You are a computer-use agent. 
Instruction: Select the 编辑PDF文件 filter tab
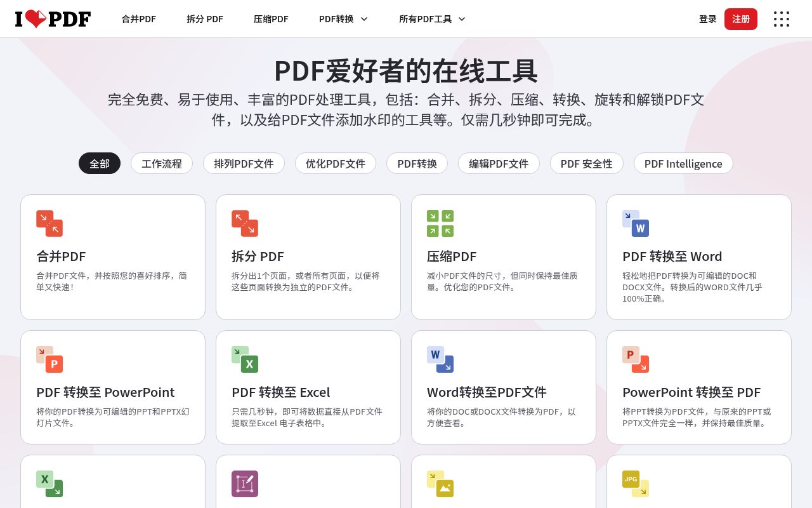[x=499, y=163]
